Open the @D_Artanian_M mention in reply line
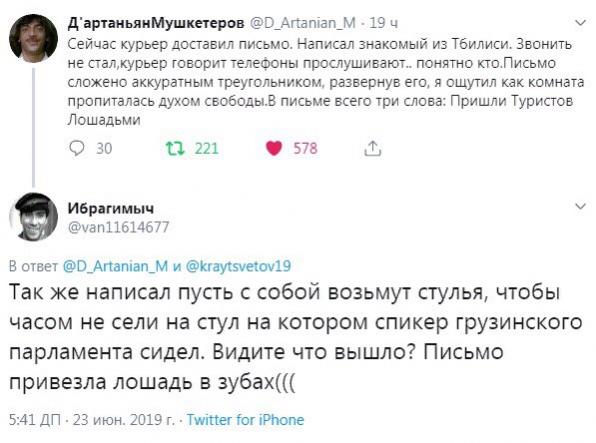Screen dimensions: 596x443 (115, 266)
